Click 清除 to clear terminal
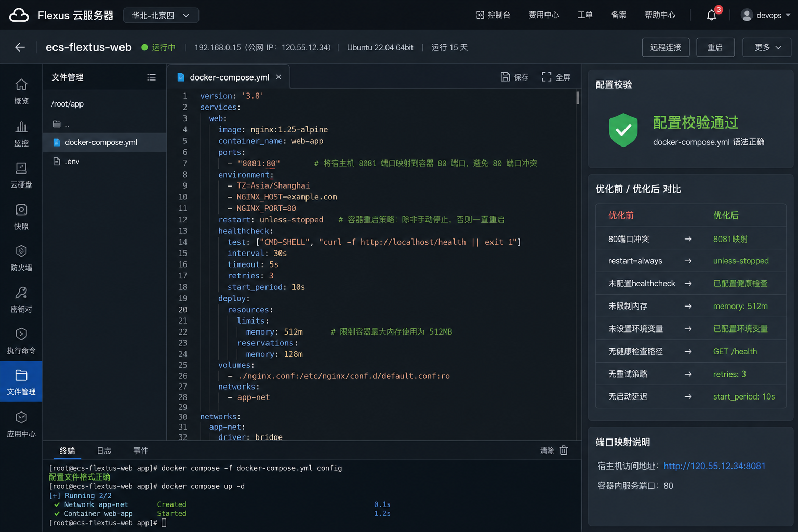798x532 pixels. [554, 450]
